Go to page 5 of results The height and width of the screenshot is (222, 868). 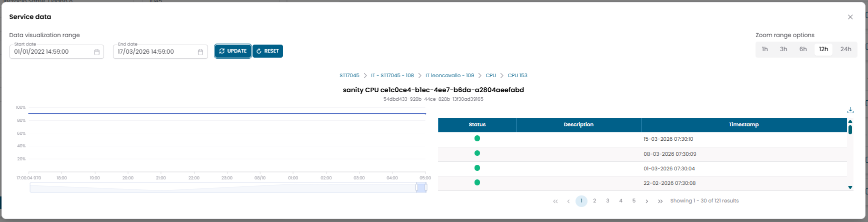point(633,201)
